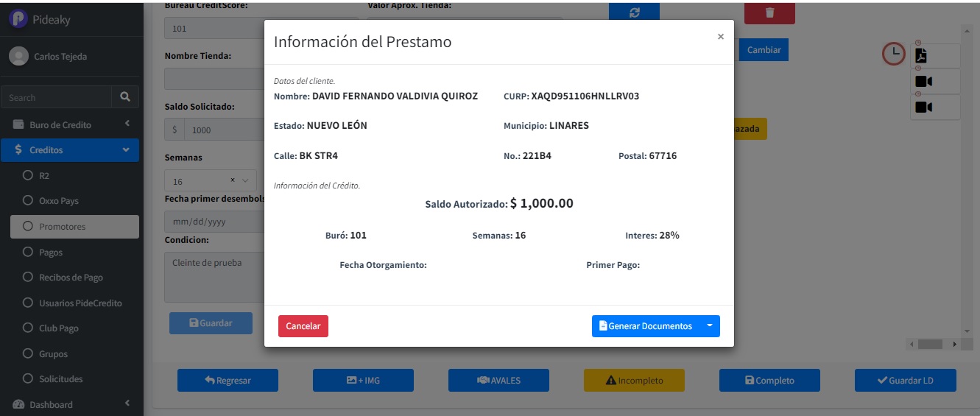The height and width of the screenshot is (416, 980).
Task: Open the PDF document icon
Action: [921, 56]
